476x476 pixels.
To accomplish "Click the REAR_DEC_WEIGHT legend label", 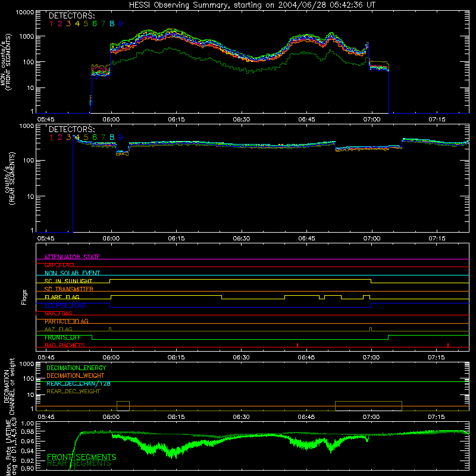I will click(x=73, y=392).
